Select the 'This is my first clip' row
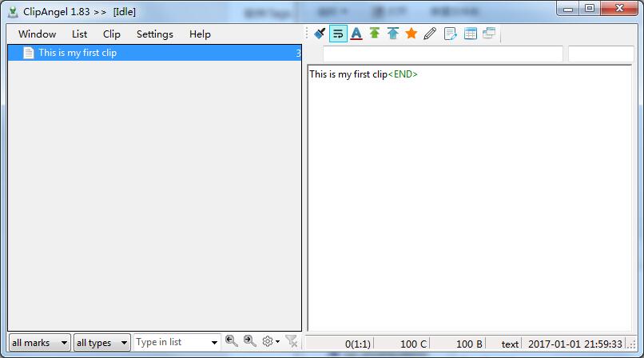This screenshot has height=358, width=644. coord(155,53)
